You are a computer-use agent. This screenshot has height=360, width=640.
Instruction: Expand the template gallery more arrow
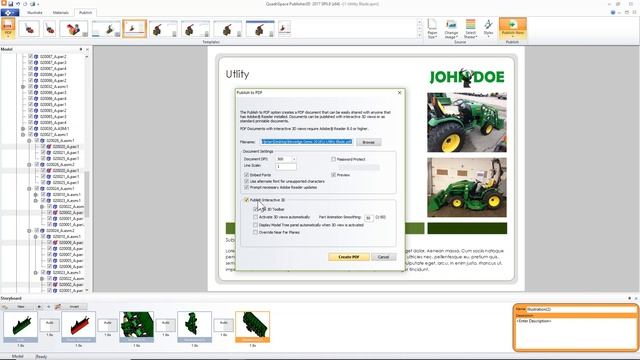(420, 36)
